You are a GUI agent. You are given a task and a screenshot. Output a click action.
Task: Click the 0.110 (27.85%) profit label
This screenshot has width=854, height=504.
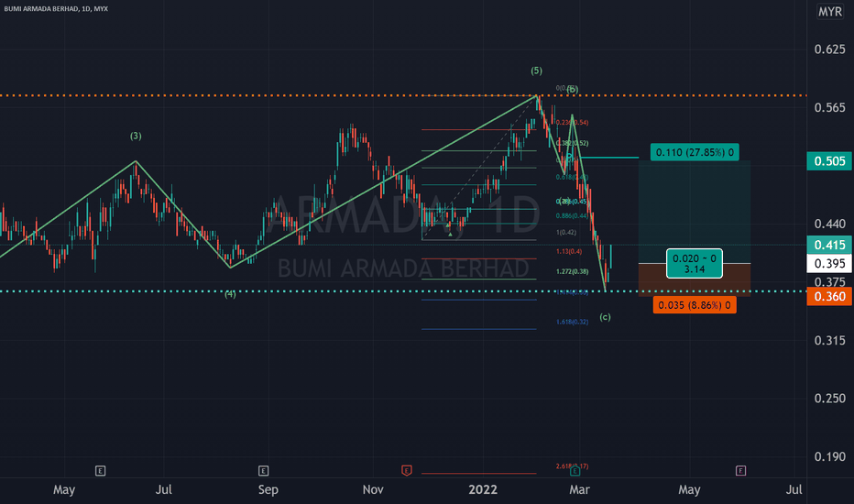coord(695,152)
